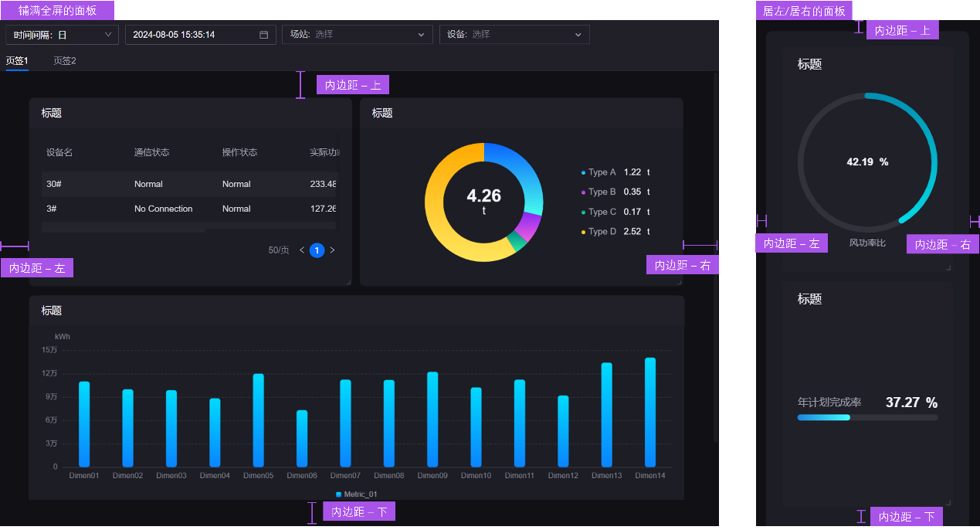
Task: Expand the 场站 selection dropdown
Action: (x=357, y=35)
